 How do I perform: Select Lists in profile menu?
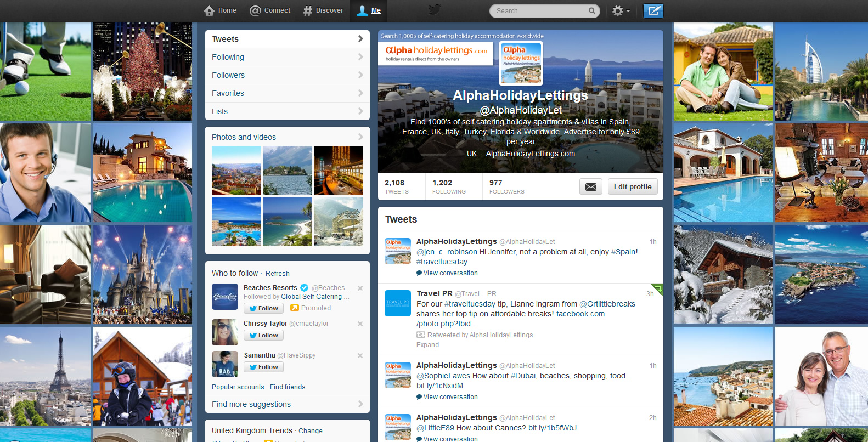point(288,111)
